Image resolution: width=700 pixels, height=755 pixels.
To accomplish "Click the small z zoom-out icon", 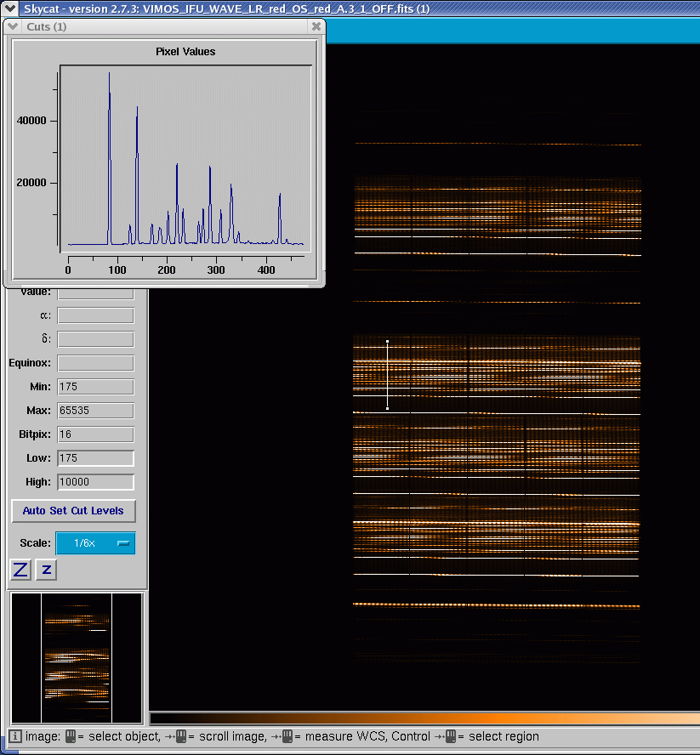I will coord(46,570).
